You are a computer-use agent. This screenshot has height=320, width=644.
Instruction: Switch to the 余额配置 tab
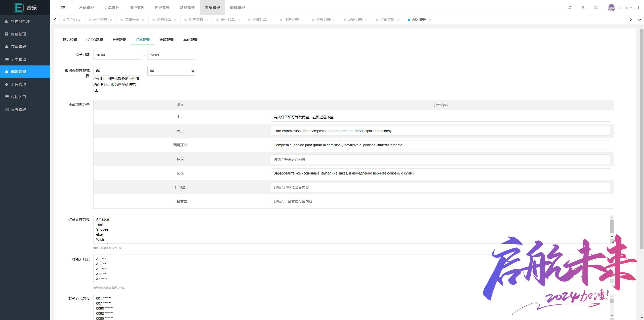pos(167,40)
